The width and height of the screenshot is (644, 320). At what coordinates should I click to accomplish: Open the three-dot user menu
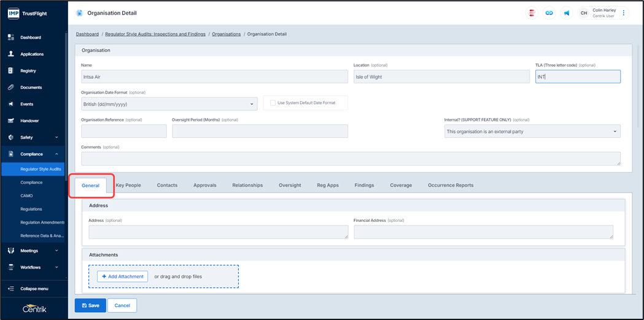(x=624, y=13)
